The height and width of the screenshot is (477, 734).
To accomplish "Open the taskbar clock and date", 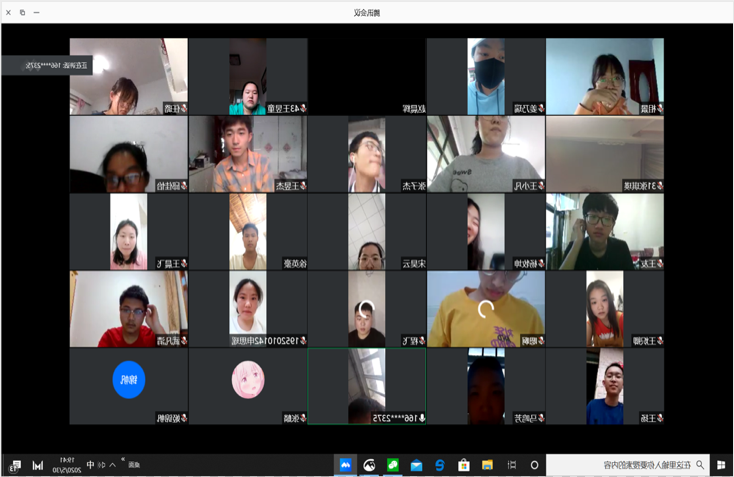I will [x=63, y=465].
